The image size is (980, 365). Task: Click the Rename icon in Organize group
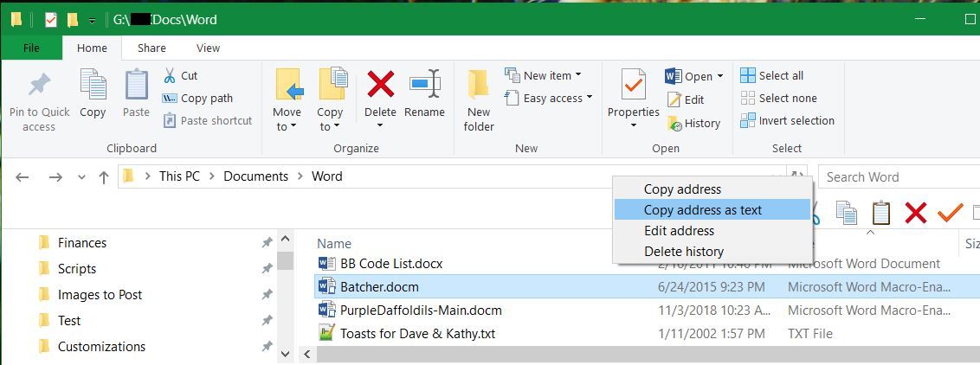coord(424,85)
